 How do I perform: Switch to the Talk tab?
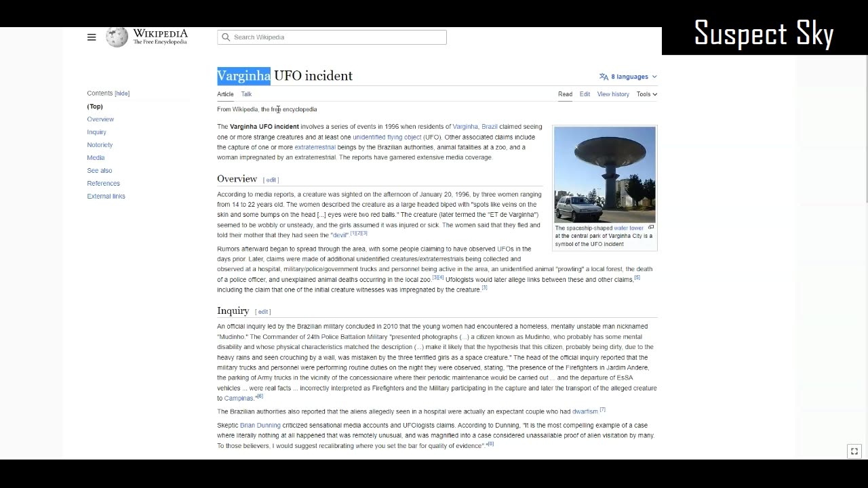coord(246,94)
